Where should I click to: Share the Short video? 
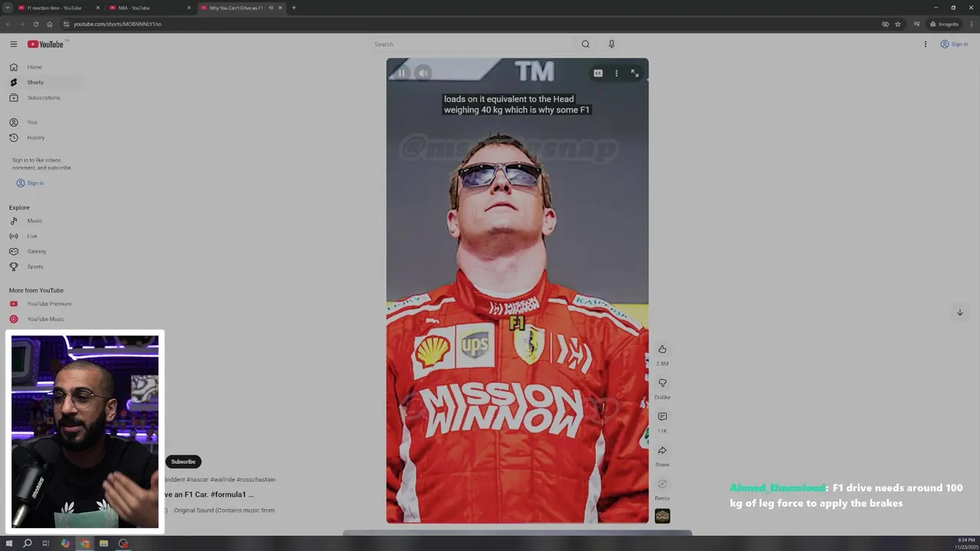click(x=662, y=450)
